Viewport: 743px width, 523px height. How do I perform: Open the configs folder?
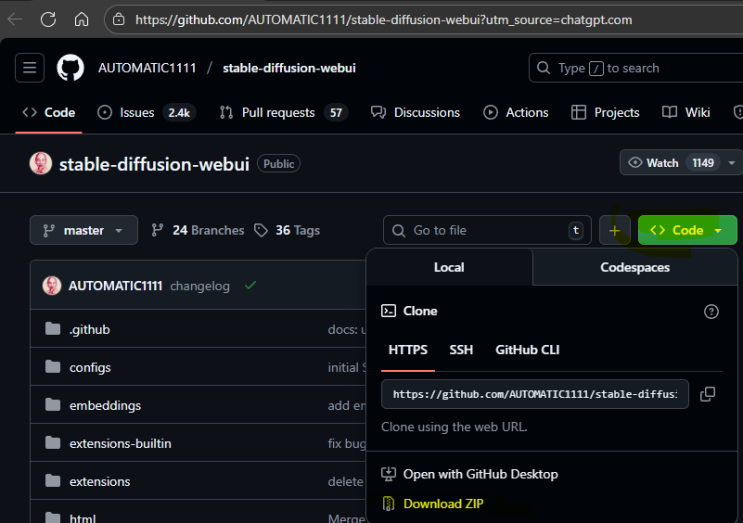tap(90, 367)
